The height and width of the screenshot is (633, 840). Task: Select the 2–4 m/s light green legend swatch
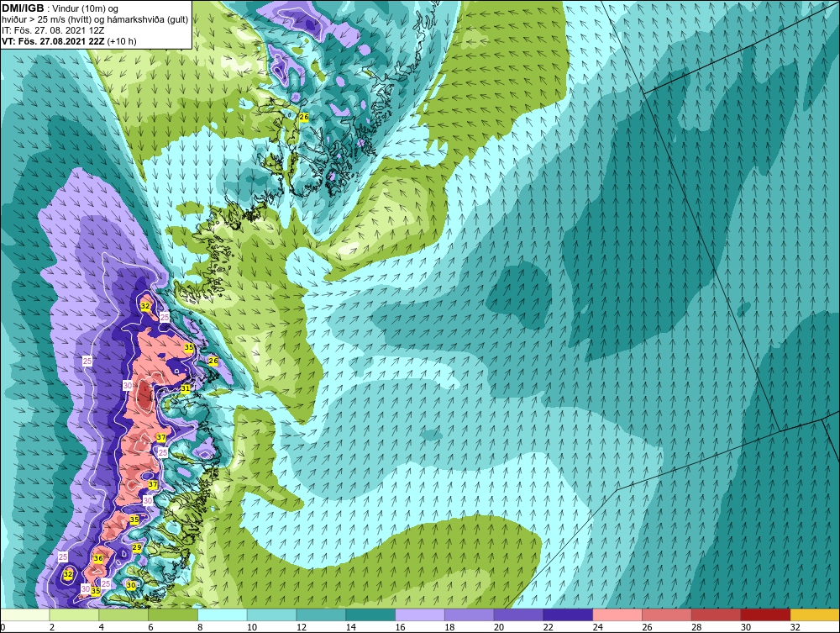74,615
